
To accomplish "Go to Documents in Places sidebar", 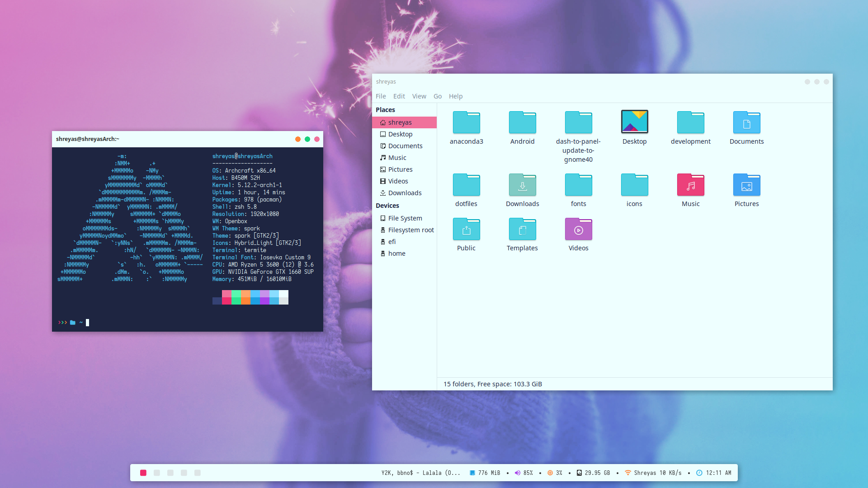I will 405,146.
